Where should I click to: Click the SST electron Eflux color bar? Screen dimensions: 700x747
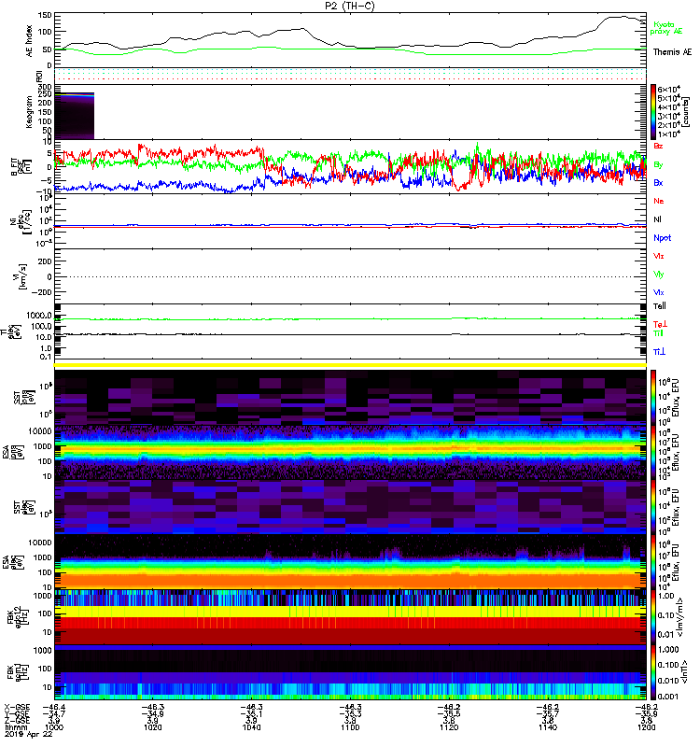pos(653,507)
